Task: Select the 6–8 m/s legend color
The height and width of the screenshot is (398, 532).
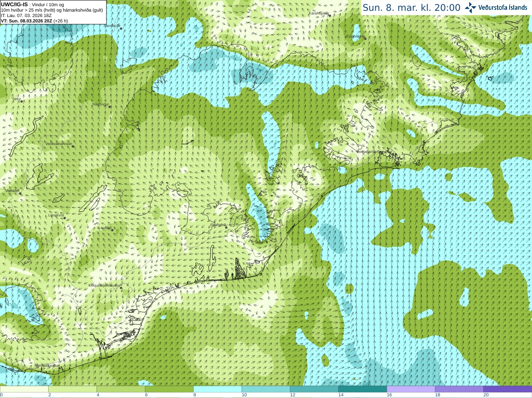Action: coord(169,389)
